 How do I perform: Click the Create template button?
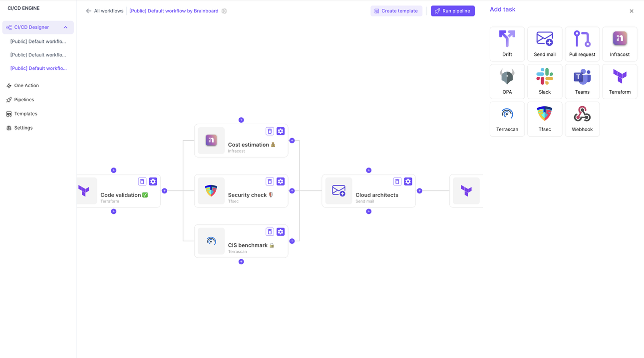[396, 10]
